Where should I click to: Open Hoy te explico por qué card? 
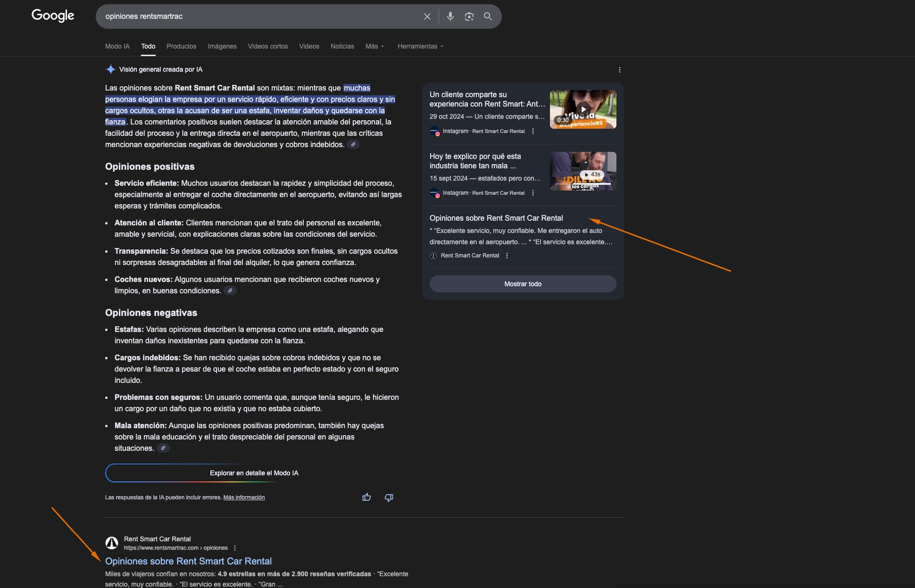[475, 161]
